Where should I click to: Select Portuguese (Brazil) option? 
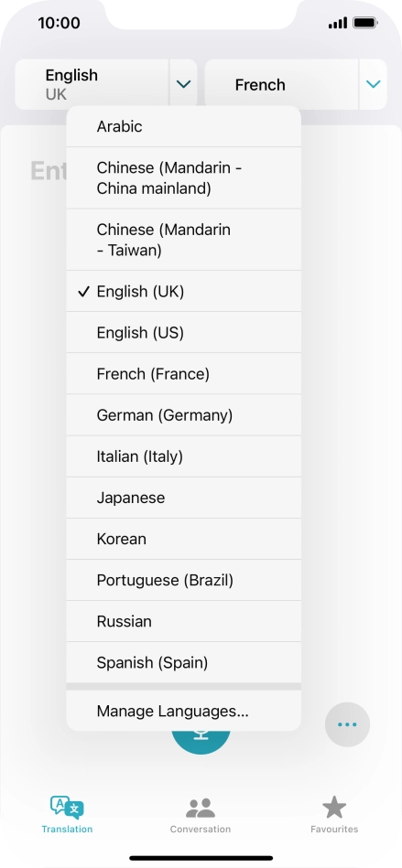click(x=183, y=580)
